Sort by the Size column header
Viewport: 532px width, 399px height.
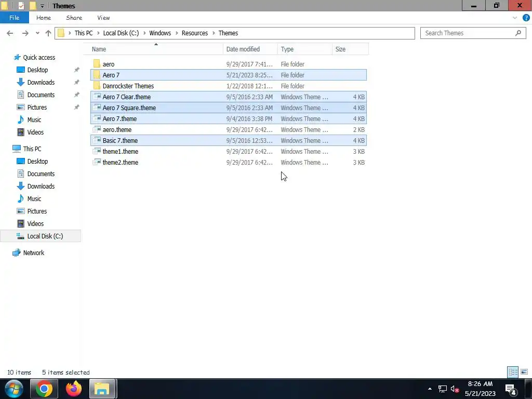pyautogui.click(x=350, y=49)
